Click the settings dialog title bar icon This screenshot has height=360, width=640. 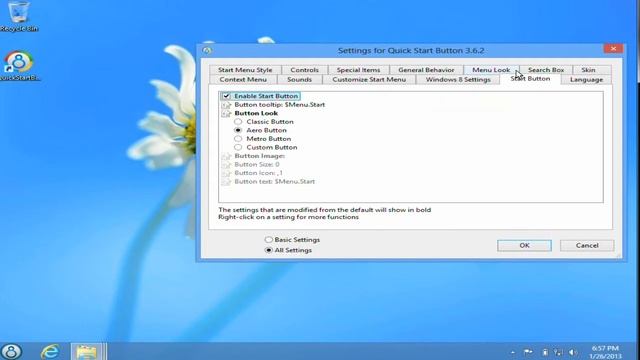coord(207,50)
